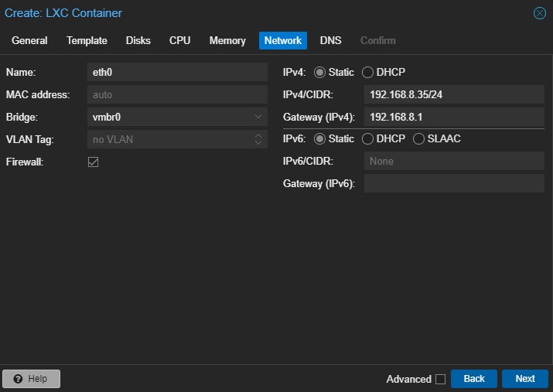Switch to the Memory tab

coord(227,40)
